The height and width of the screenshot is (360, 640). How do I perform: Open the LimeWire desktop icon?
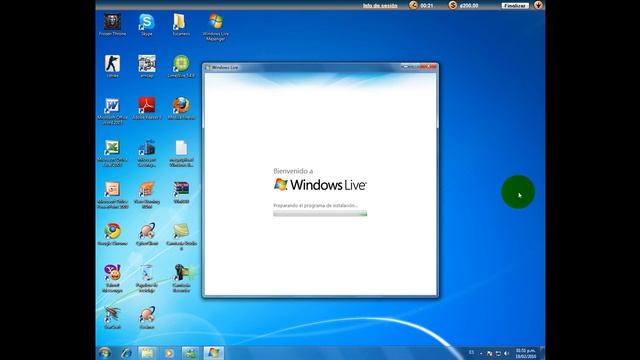click(x=181, y=66)
